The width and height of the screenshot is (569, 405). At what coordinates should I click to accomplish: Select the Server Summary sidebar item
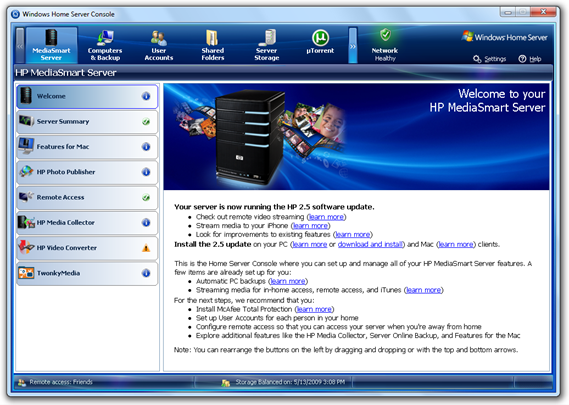click(87, 122)
